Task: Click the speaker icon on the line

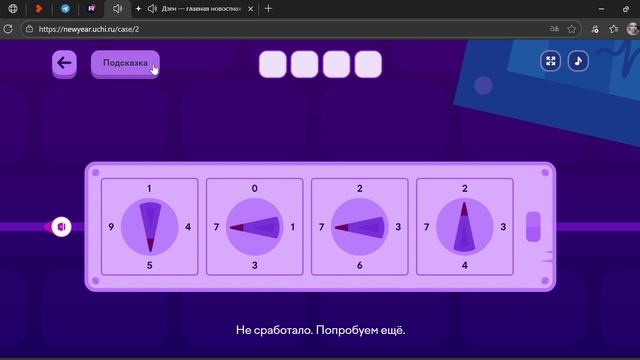Action: point(62,227)
